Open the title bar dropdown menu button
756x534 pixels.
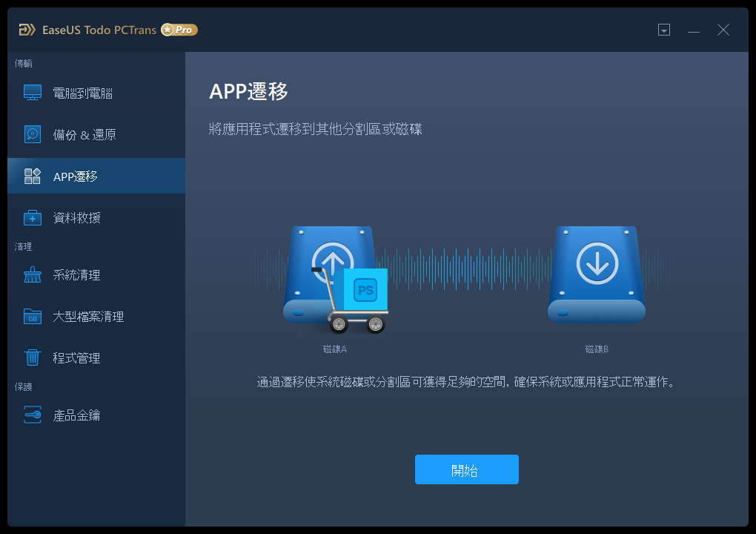click(x=664, y=30)
